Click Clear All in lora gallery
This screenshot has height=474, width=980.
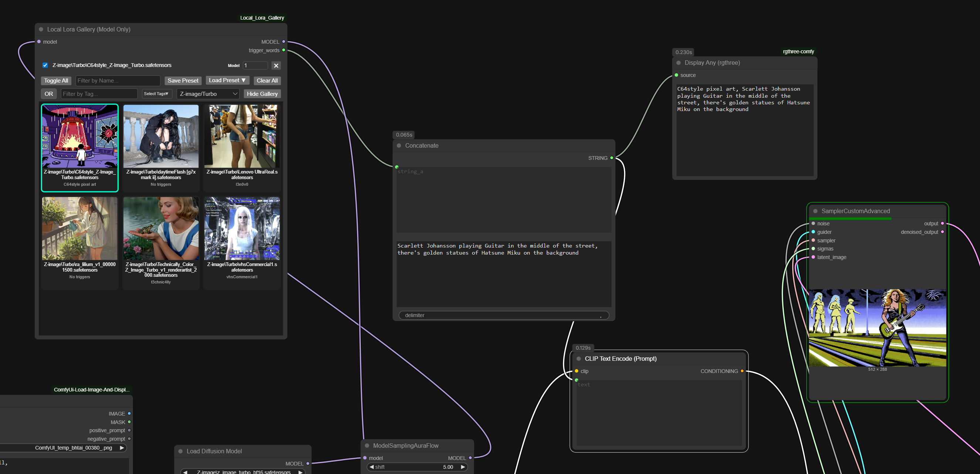pyautogui.click(x=267, y=80)
